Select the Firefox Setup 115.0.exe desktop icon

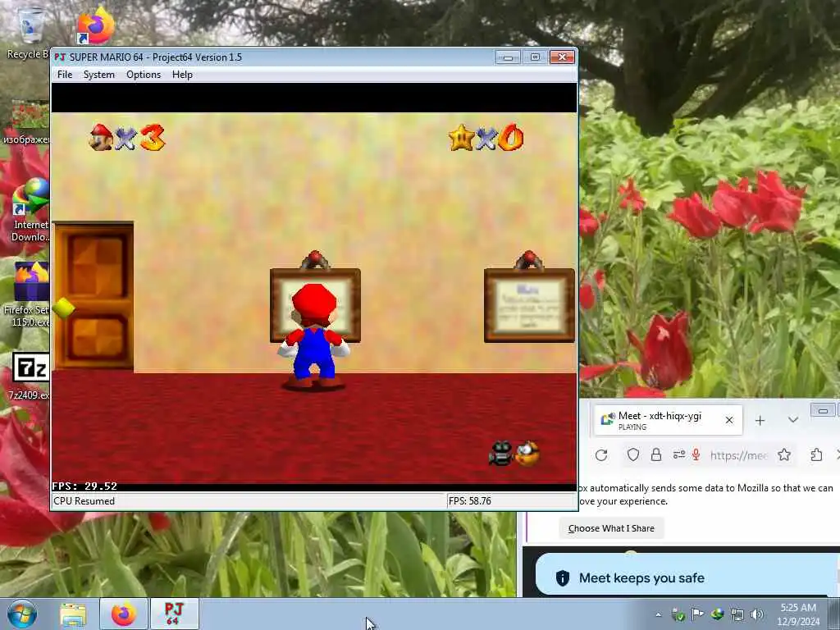[x=27, y=294]
